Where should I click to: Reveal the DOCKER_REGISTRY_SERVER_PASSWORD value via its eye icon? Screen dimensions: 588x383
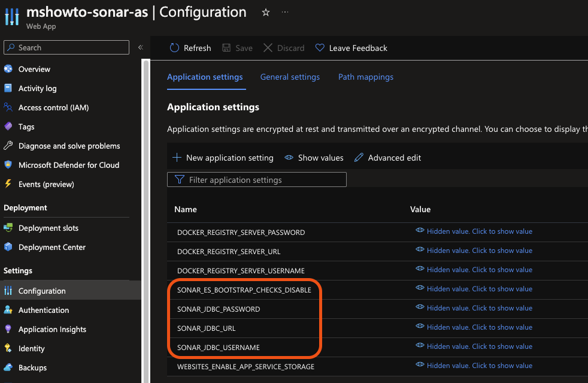(420, 231)
